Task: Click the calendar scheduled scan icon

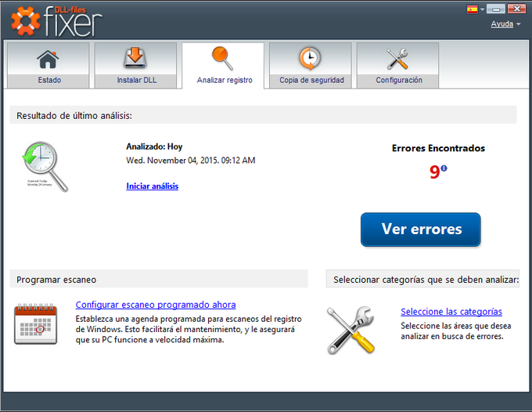Action: point(36,323)
